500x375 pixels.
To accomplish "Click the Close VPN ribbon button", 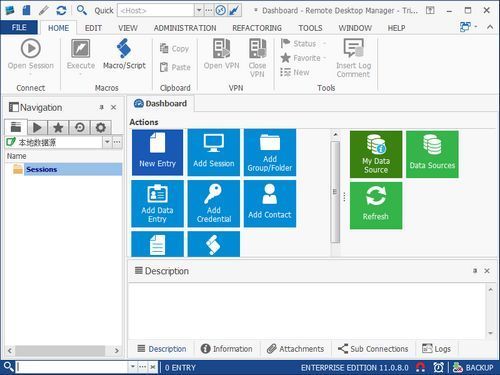I will pyautogui.click(x=257, y=58).
